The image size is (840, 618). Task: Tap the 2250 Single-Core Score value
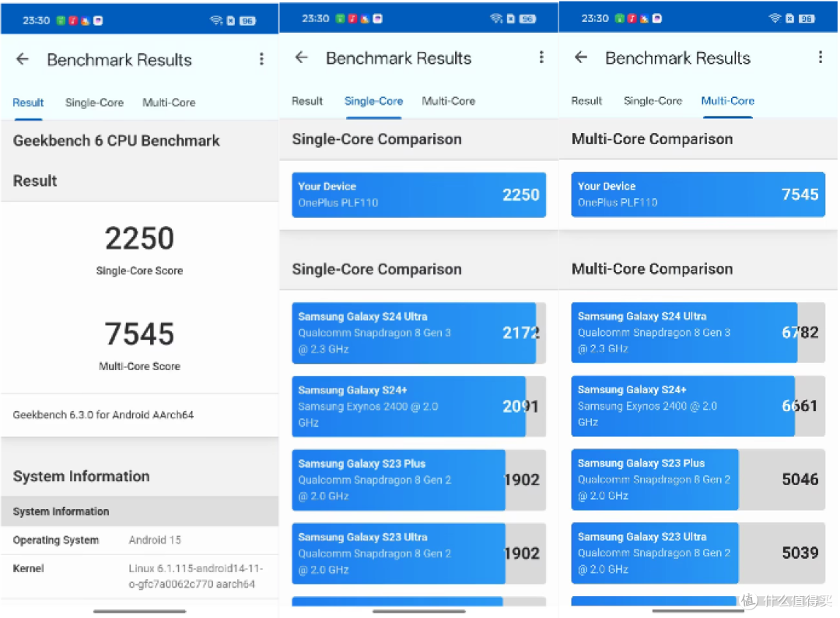[139, 239]
